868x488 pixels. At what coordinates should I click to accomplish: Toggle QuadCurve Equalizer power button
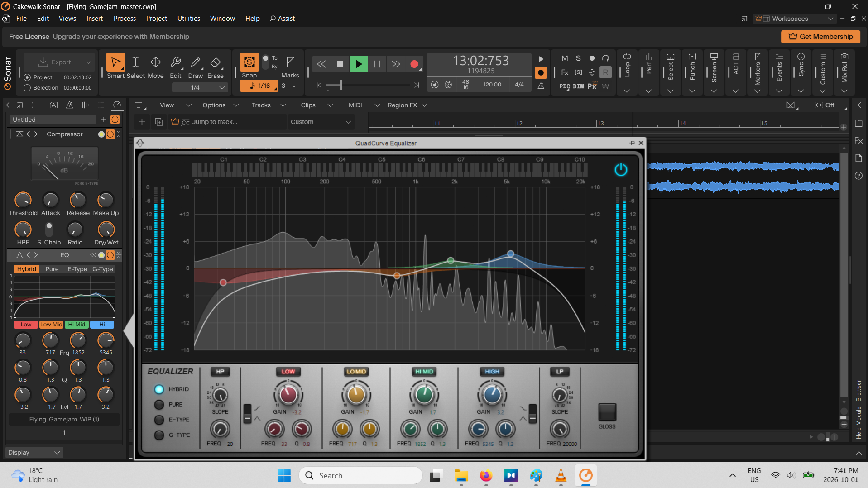pyautogui.click(x=621, y=170)
